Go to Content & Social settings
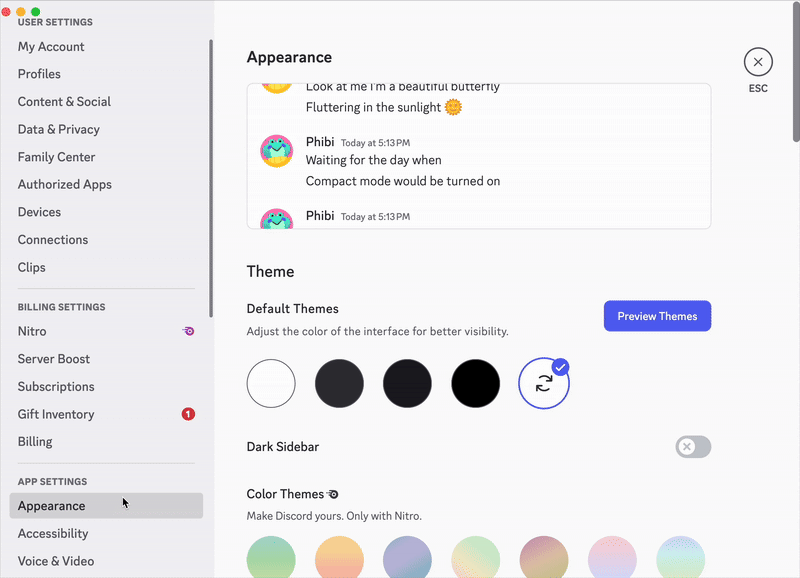 click(x=106, y=102)
